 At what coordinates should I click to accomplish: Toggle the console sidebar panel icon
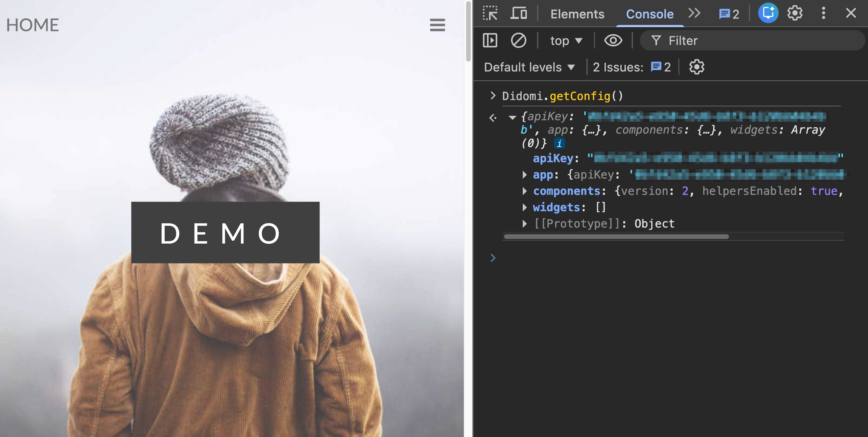point(490,40)
